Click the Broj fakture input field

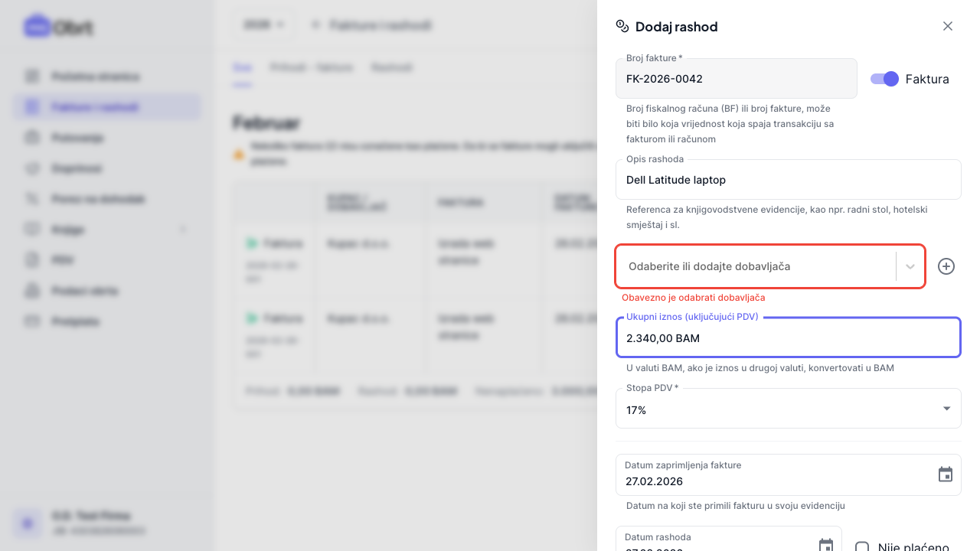736,79
